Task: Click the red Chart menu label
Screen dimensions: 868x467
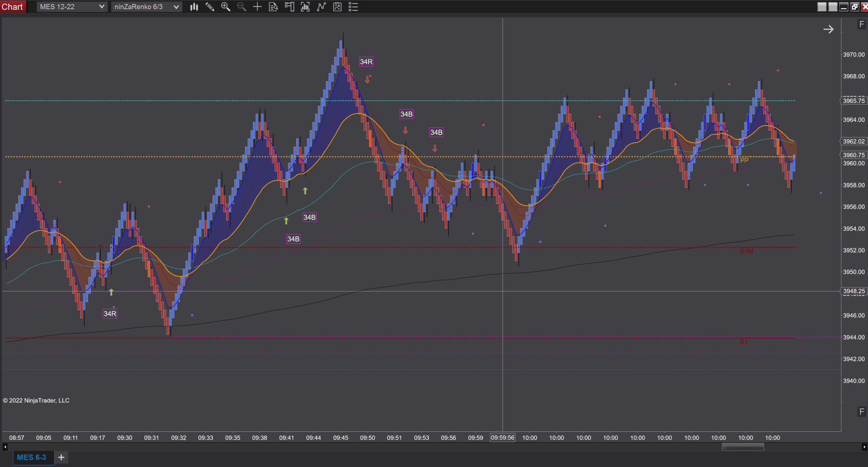Action: 13,7
